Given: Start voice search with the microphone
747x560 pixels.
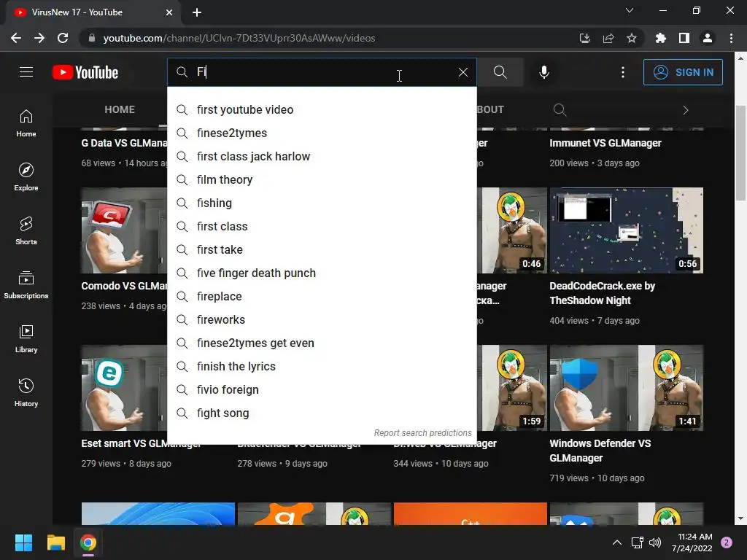Looking at the screenshot, I should coord(543,72).
